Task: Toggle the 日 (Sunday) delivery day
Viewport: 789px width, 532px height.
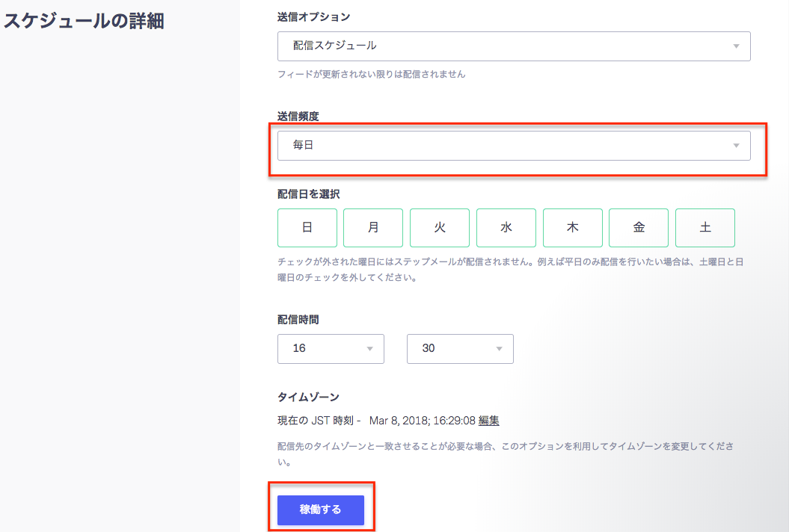Action: point(307,228)
